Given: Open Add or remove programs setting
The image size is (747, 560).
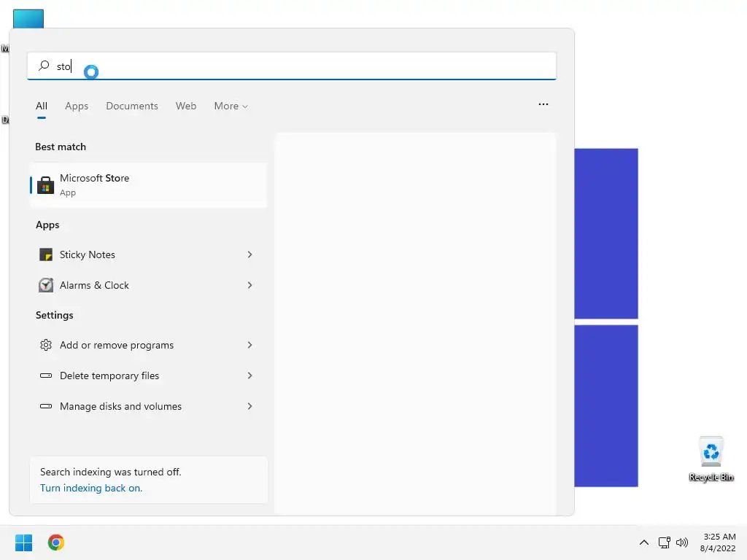Looking at the screenshot, I should click(148, 345).
